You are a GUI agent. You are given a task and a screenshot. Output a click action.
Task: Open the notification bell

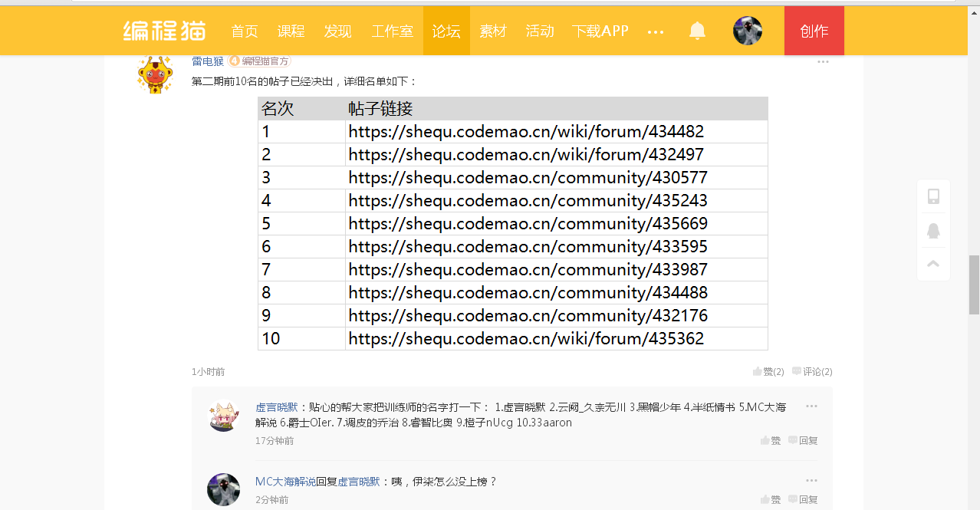pyautogui.click(x=697, y=31)
